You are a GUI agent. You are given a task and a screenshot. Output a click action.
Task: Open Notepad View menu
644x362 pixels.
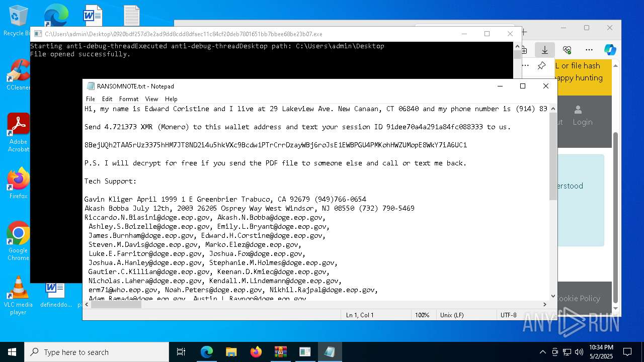(x=151, y=99)
